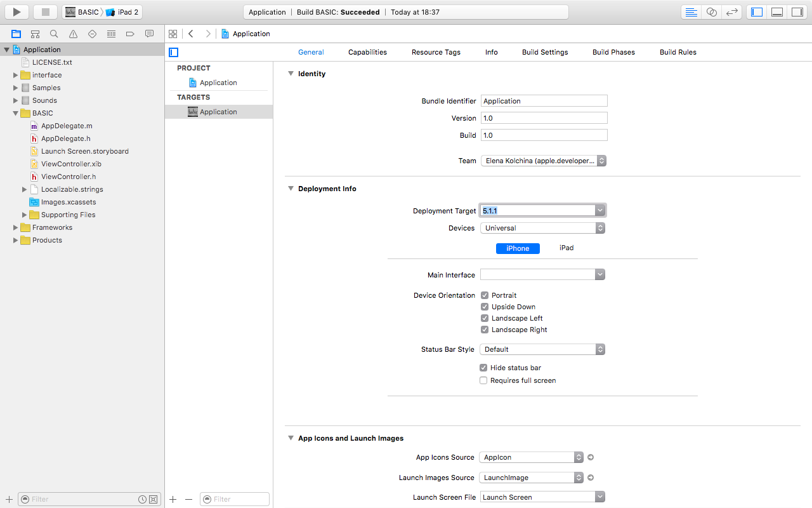Collapse App Icons and Launch Images section
Screen dimensions: 812x508
click(x=291, y=438)
